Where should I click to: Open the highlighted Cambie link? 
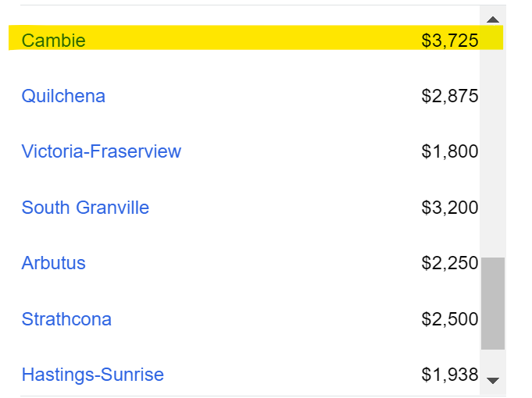[x=54, y=41]
